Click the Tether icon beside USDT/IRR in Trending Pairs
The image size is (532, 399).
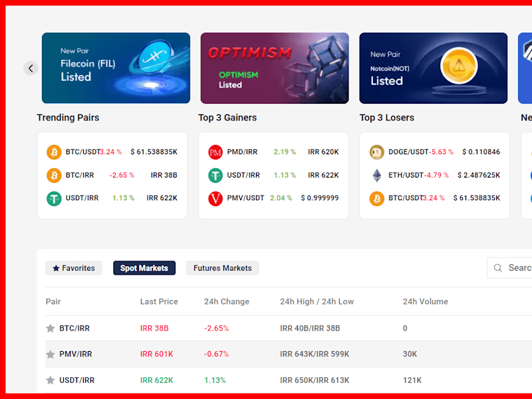tap(54, 198)
